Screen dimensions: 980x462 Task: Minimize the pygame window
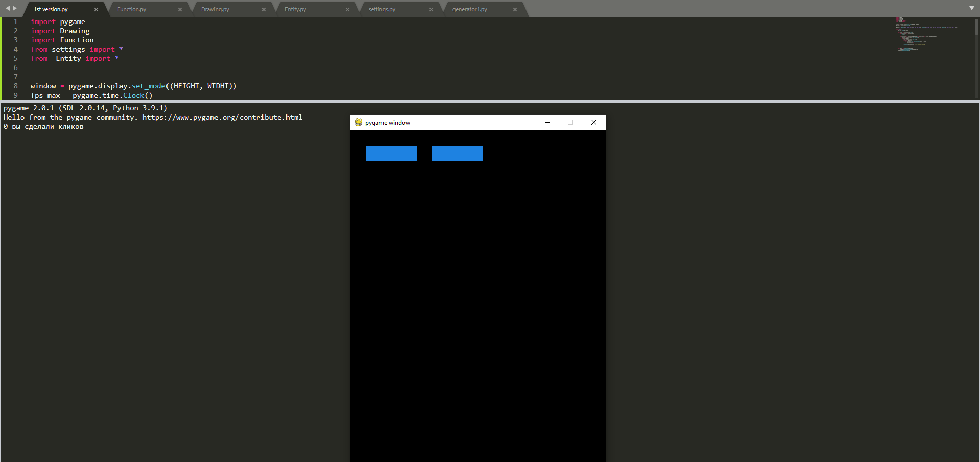pyautogui.click(x=547, y=123)
